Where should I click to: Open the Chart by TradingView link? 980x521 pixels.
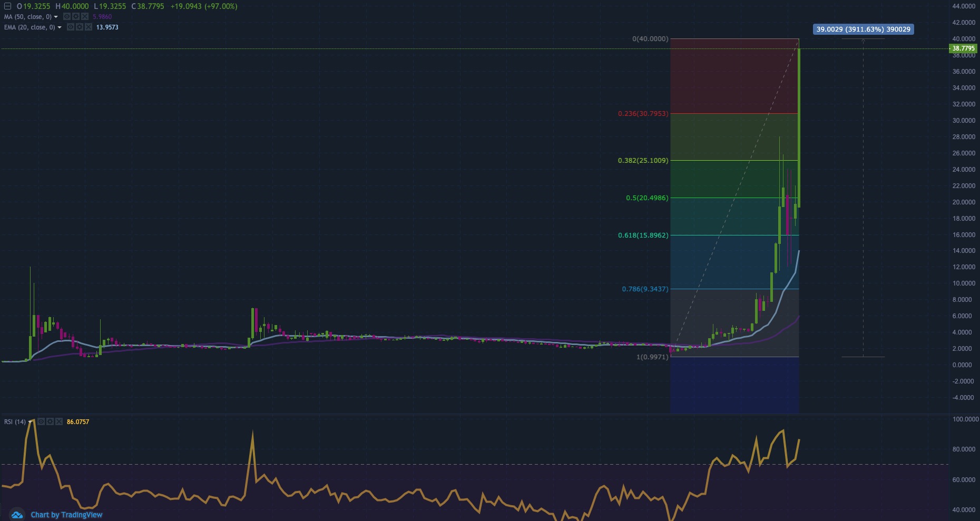[x=66, y=515]
